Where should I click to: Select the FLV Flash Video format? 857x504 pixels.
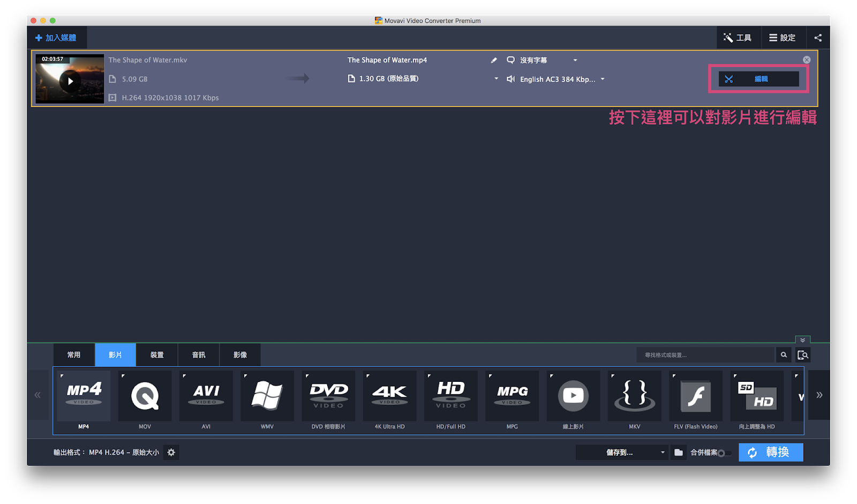click(696, 396)
